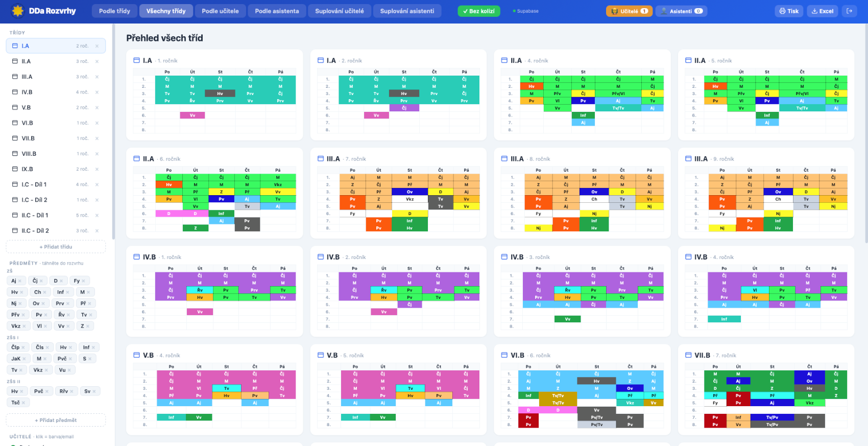Open the Podle asistenta tab
Image resolution: width=868 pixels, height=446 pixels.
coord(277,11)
